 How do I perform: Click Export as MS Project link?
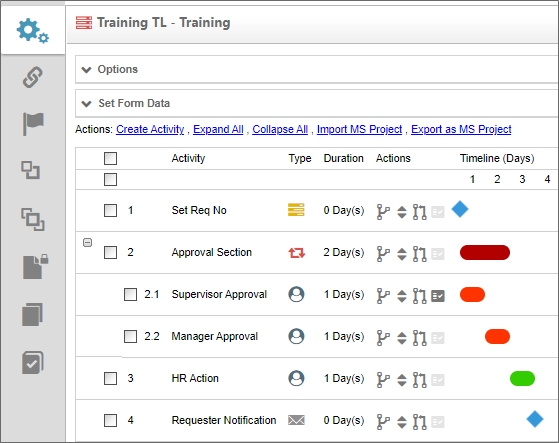click(461, 129)
